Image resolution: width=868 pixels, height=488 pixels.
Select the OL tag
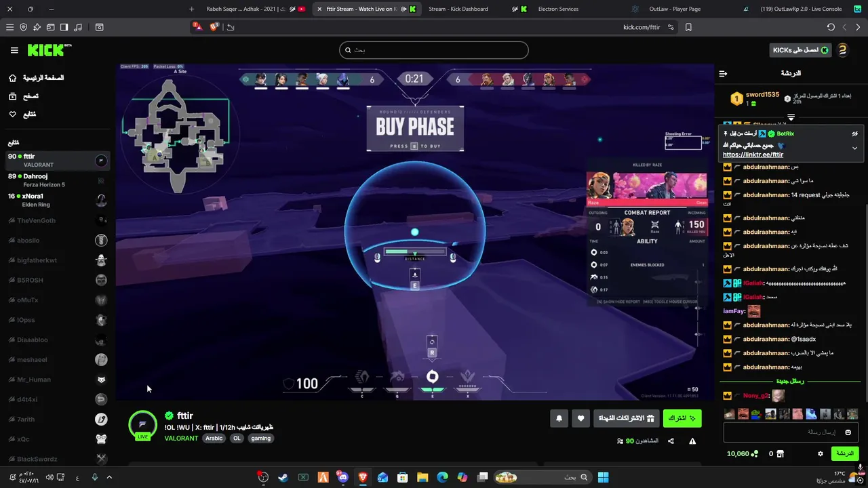pos(237,439)
